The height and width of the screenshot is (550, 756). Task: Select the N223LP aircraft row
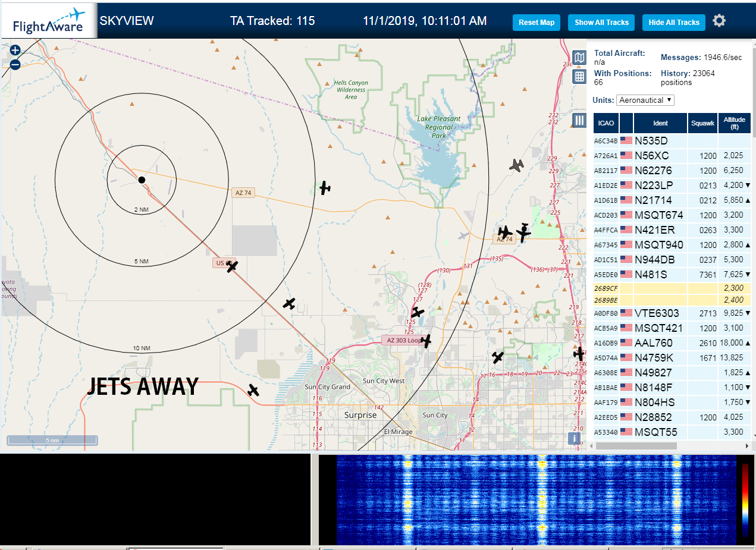click(x=672, y=186)
